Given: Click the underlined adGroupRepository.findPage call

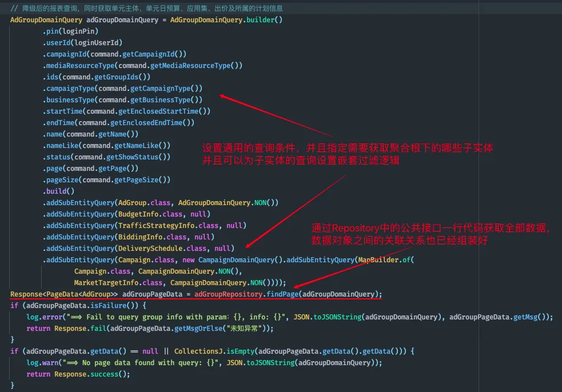Looking at the screenshot, I should (288, 294).
